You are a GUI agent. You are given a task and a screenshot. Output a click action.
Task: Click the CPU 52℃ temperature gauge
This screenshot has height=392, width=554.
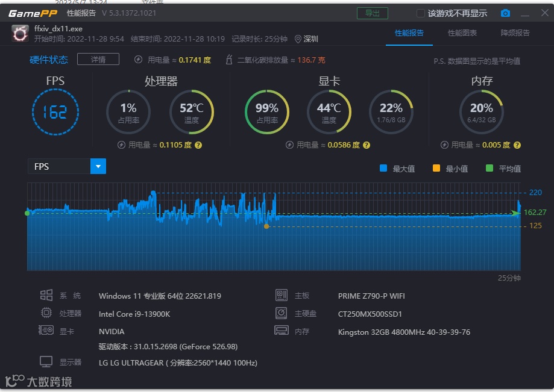(x=192, y=112)
